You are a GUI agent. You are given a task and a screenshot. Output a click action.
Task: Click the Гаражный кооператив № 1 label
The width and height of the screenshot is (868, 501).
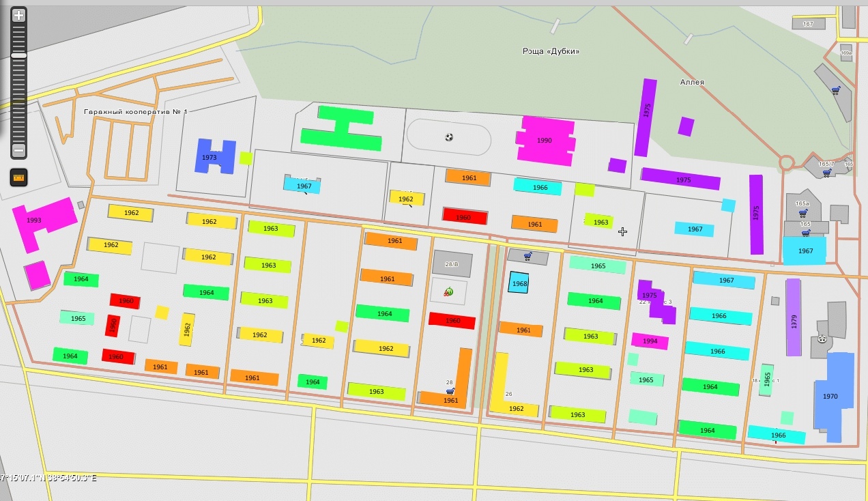(x=135, y=111)
